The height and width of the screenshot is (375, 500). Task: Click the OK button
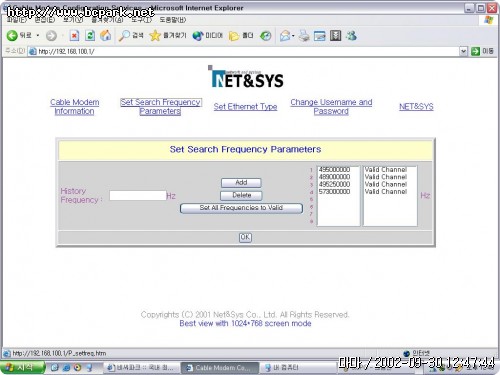(245, 237)
